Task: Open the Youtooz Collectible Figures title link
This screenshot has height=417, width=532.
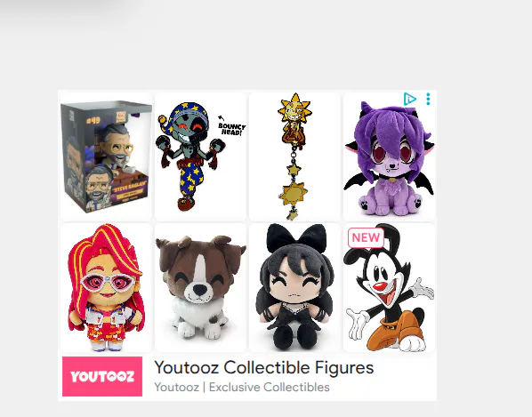Action: 264,367
